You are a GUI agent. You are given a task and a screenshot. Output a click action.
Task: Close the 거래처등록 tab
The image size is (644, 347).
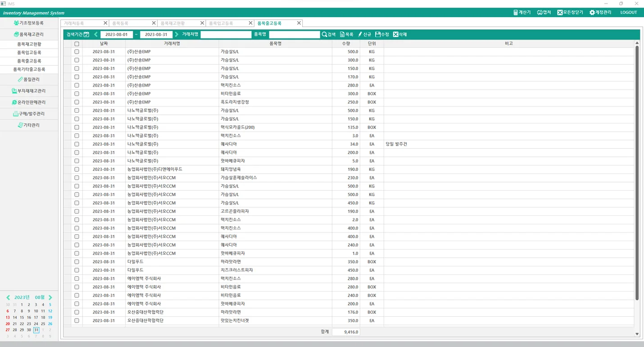coord(105,23)
